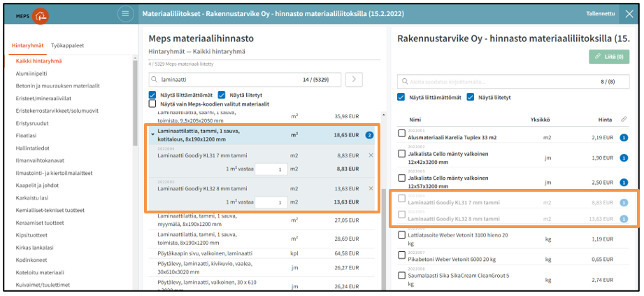
Task: Select the Kipsituotteet price group
Action: 31,235
